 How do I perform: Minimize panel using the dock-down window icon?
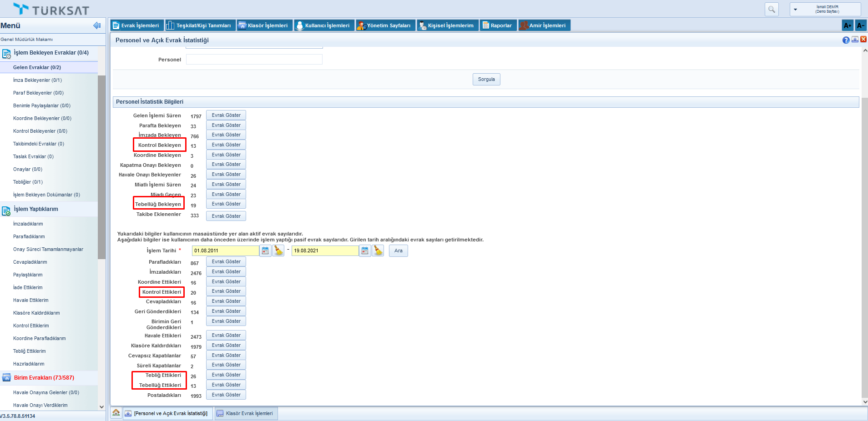coord(855,40)
